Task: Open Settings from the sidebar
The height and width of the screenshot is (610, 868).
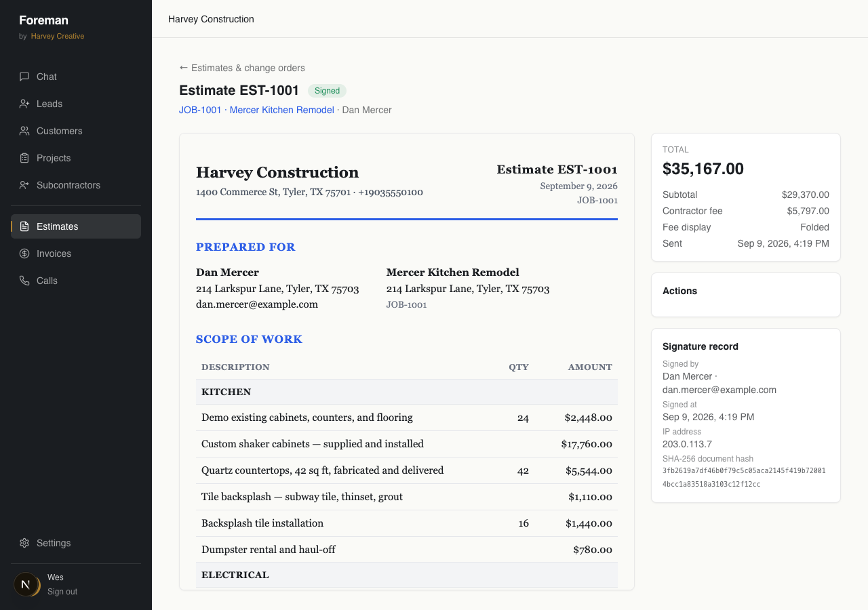Action: pyautogui.click(x=76, y=543)
